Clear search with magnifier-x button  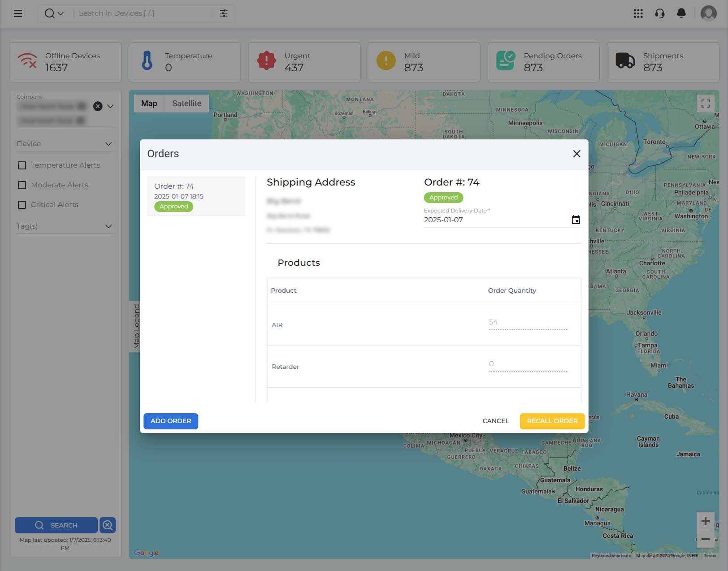point(108,525)
